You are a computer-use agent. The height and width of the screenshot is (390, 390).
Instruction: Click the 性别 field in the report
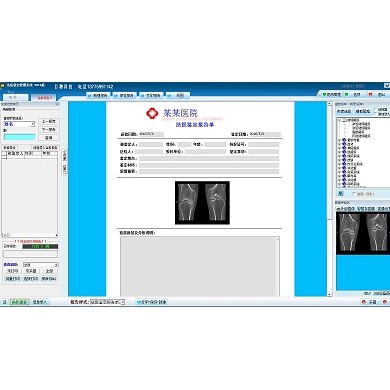coord(184,145)
